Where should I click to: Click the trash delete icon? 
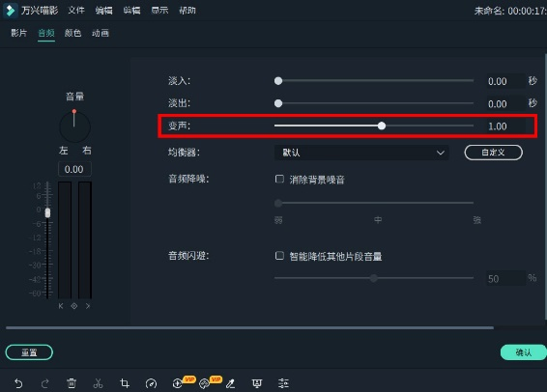coord(72,383)
